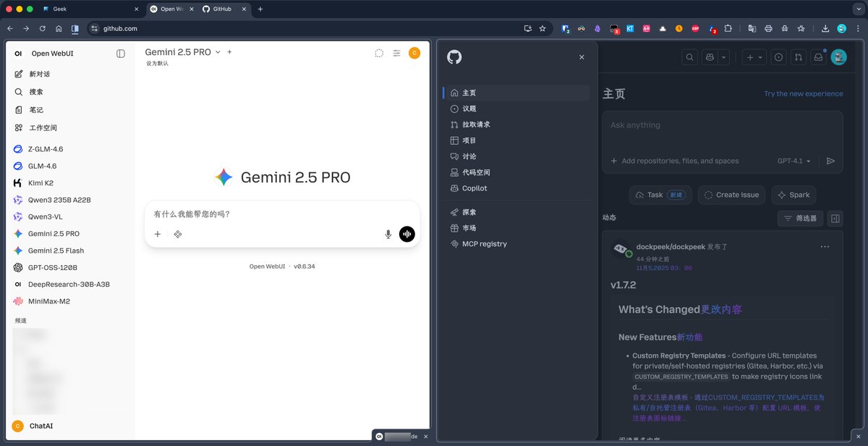
Task: Click Add repositories, files, and spaces
Action: (675, 161)
